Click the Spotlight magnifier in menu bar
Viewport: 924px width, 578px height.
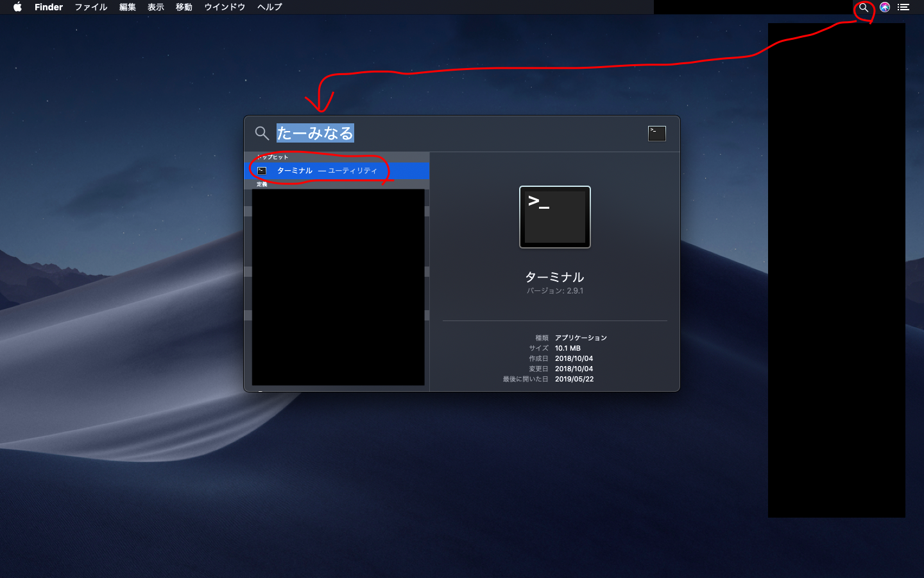click(864, 8)
